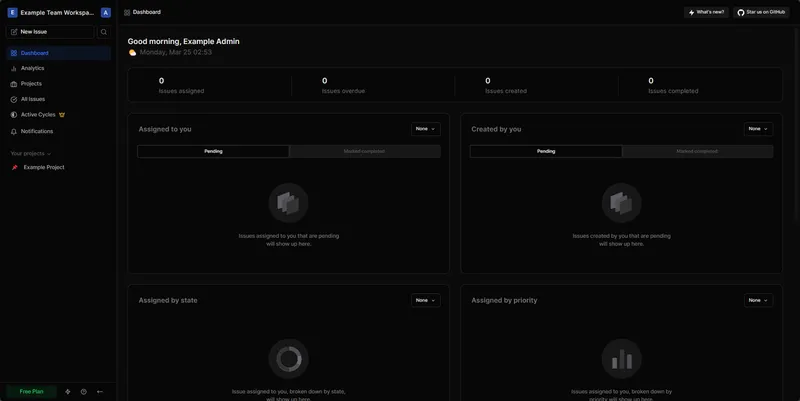Go to All Issues in sidebar
800x401 pixels.
pos(33,99)
